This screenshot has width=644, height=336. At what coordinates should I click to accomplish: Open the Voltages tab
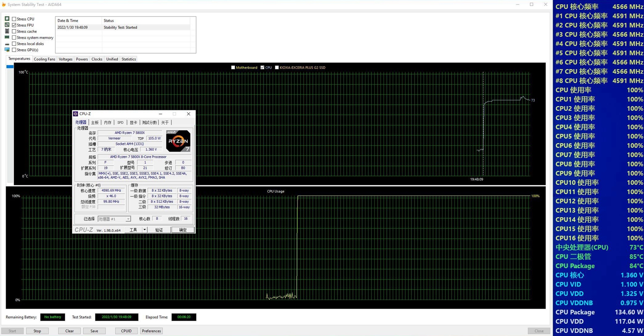point(66,59)
